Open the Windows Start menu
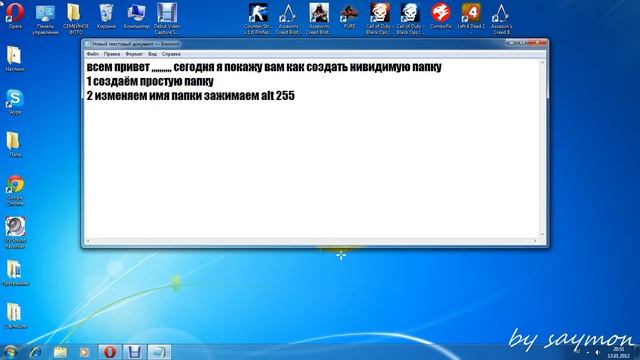 pyautogui.click(x=10, y=352)
